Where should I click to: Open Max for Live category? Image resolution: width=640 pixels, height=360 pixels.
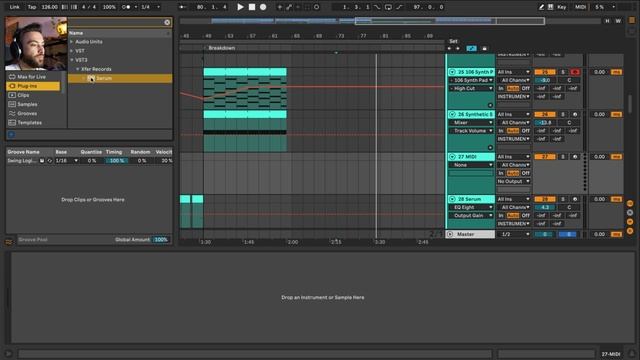[x=33, y=77]
